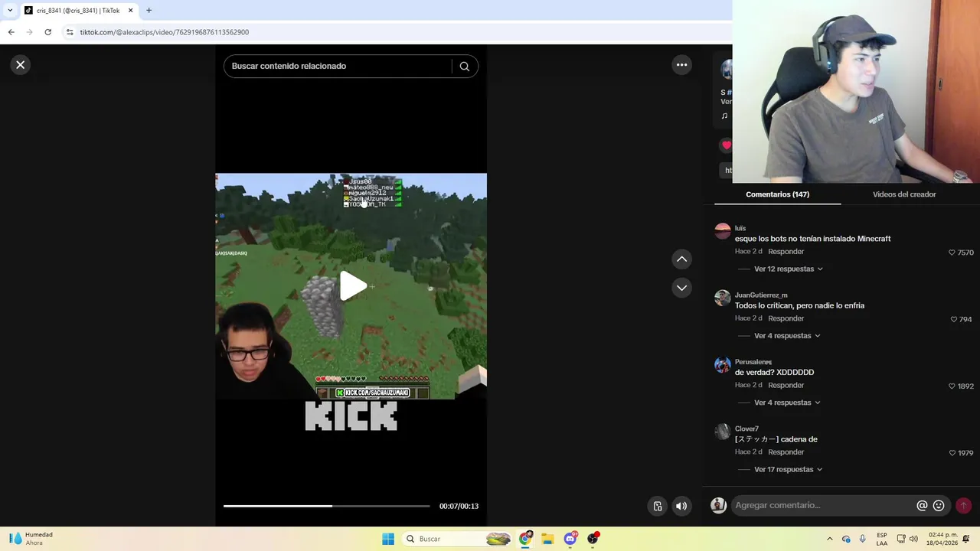Click the browser back arrow
The image size is (980, 551).
pos(11,32)
